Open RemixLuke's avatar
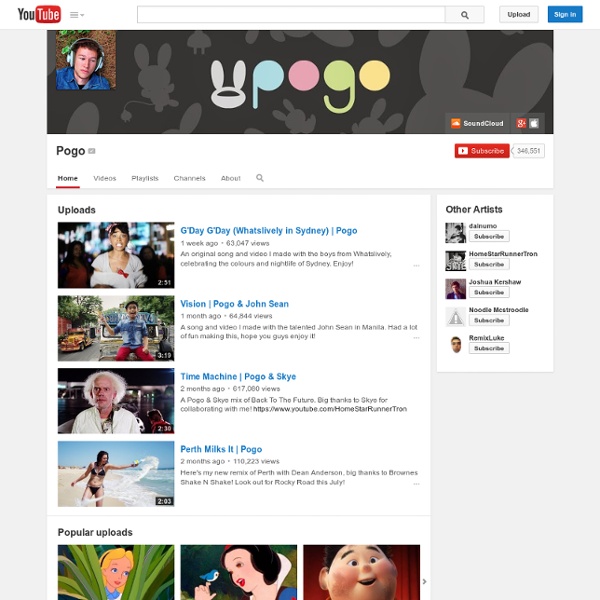The image size is (600, 600). point(455,344)
